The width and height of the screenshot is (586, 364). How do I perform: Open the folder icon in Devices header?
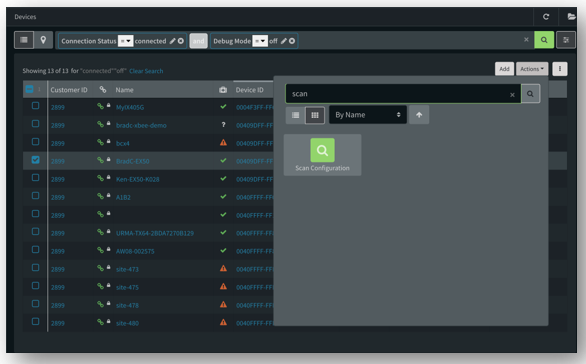click(571, 16)
